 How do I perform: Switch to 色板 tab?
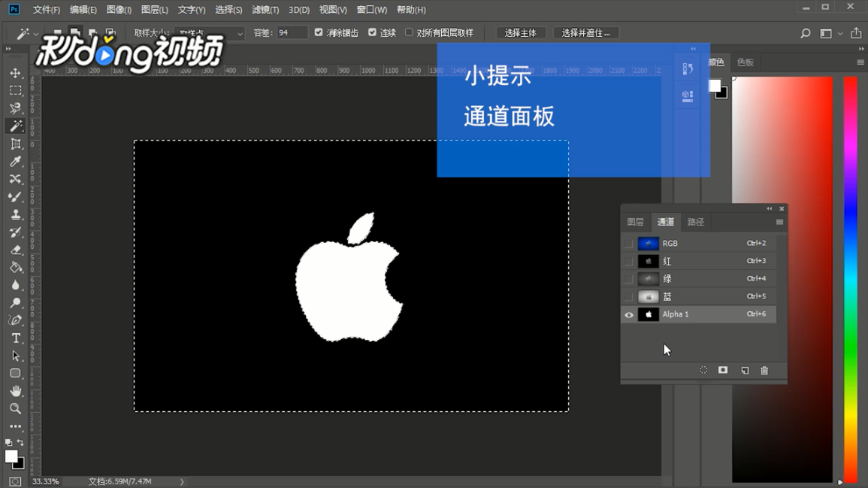[745, 62]
